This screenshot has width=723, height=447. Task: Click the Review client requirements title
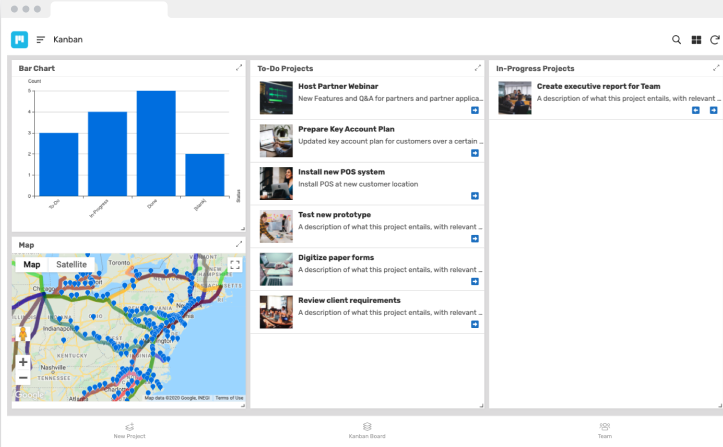(x=349, y=300)
